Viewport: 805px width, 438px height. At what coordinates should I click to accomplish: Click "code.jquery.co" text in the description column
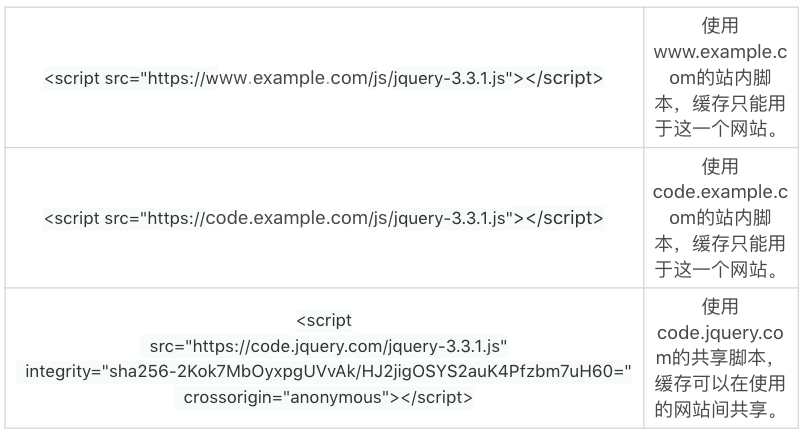719,331
